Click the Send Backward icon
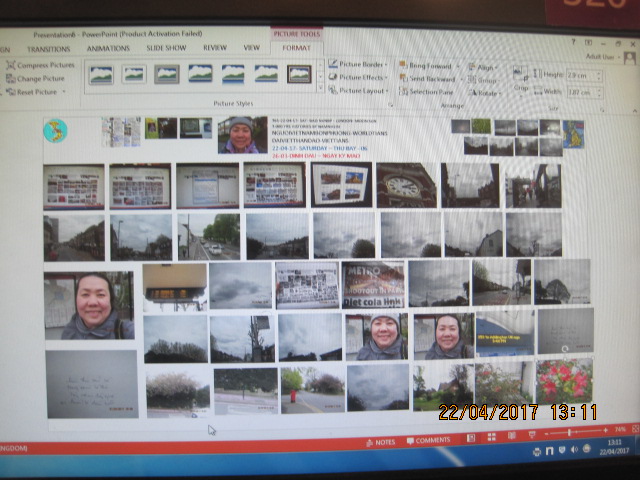This screenshot has width=640, height=480. [403, 78]
